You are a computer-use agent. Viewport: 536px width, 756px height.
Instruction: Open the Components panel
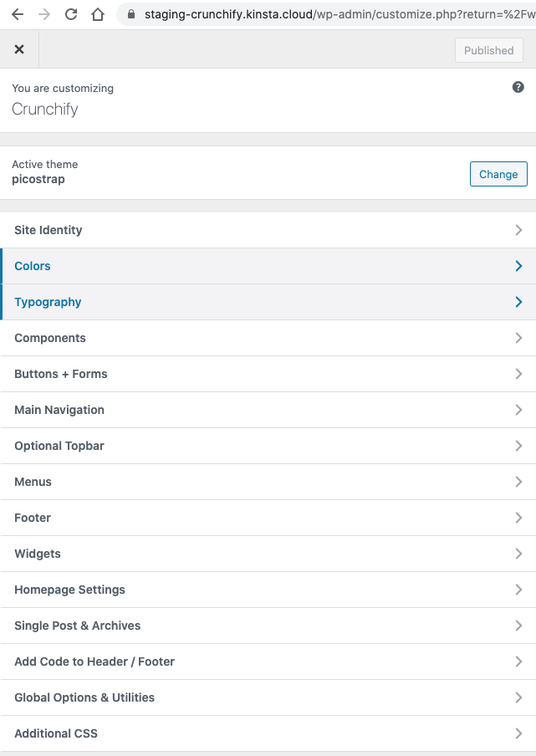pyautogui.click(x=268, y=338)
